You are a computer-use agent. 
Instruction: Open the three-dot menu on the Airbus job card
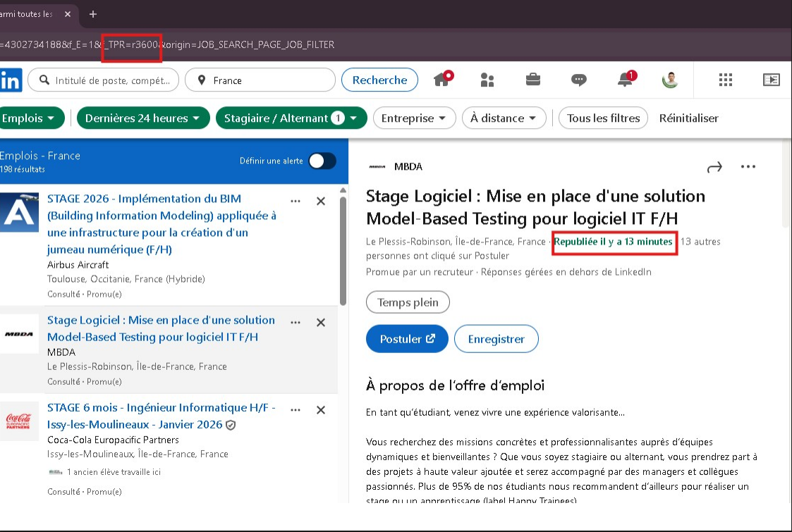tap(296, 201)
